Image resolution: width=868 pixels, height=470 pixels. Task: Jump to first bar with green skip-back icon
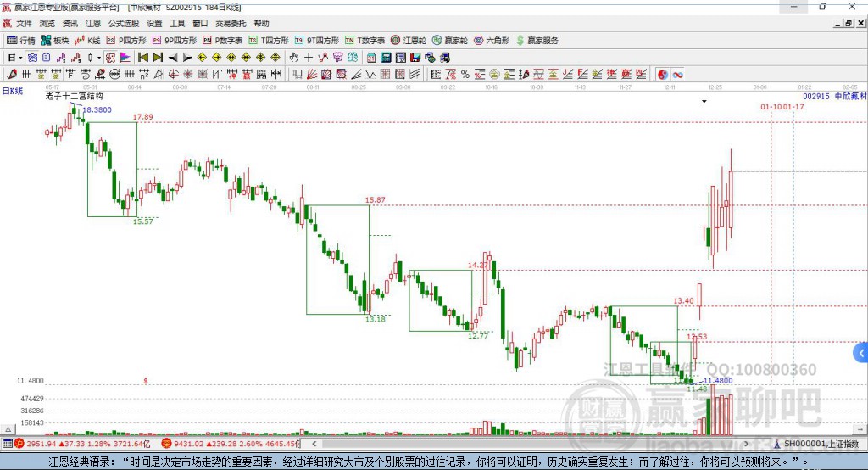[x=143, y=58]
